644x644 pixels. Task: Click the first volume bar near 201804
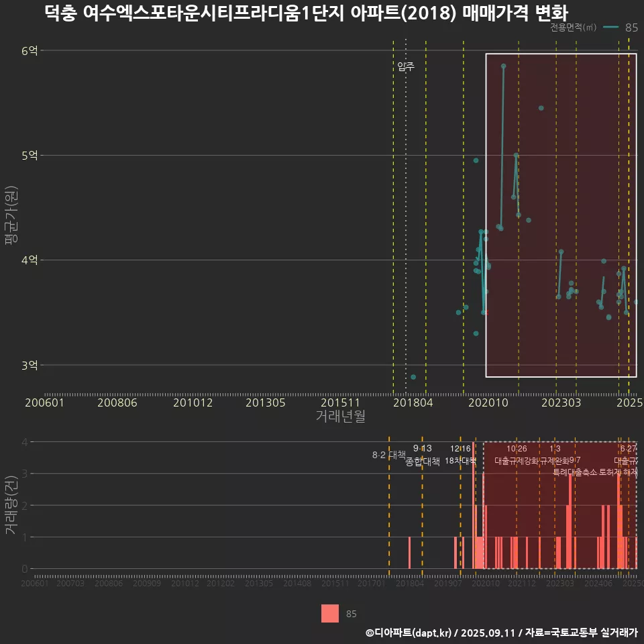click(x=409, y=553)
